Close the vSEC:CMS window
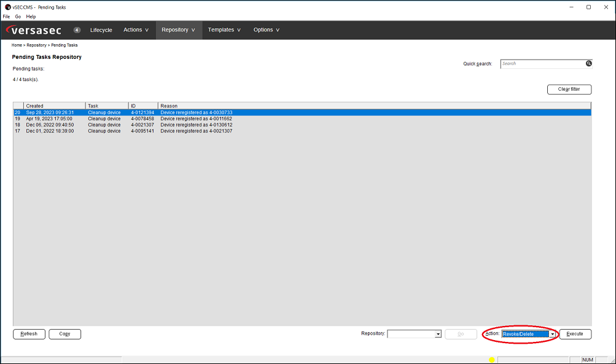The height and width of the screenshot is (364, 616). click(606, 7)
